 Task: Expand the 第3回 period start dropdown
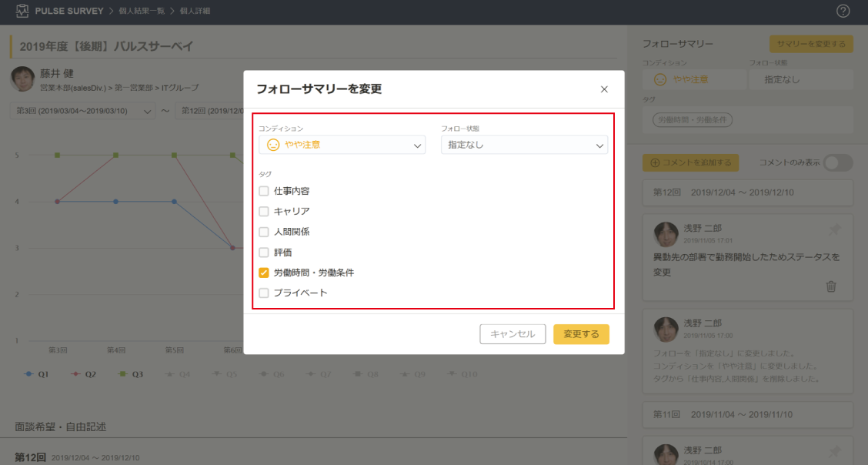[83, 111]
